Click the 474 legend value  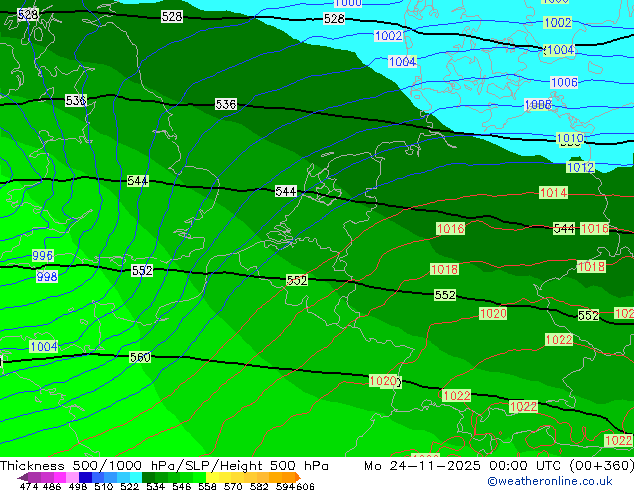[x=29, y=486]
